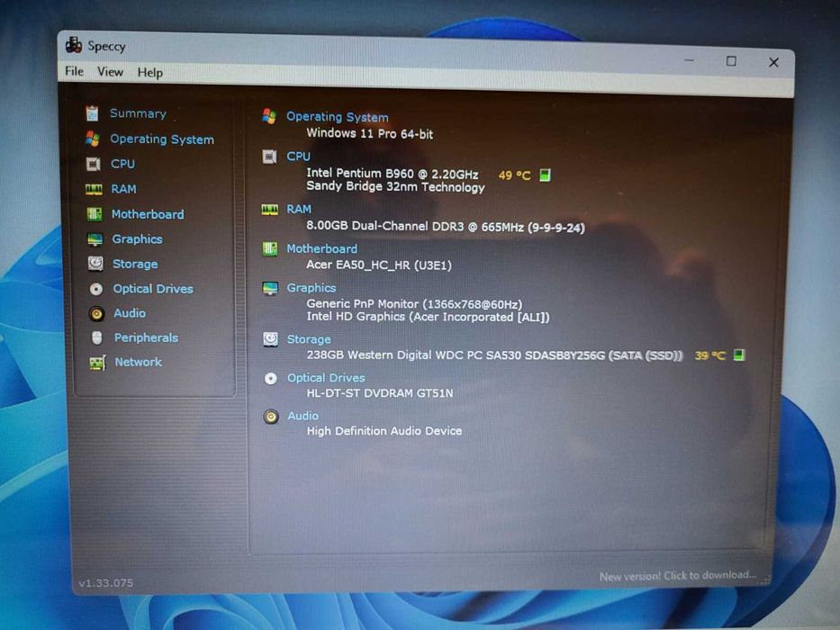The width and height of the screenshot is (840, 630).
Task: Click the Summary clipboard icon in sidebar
Action: [x=92, y=113]
